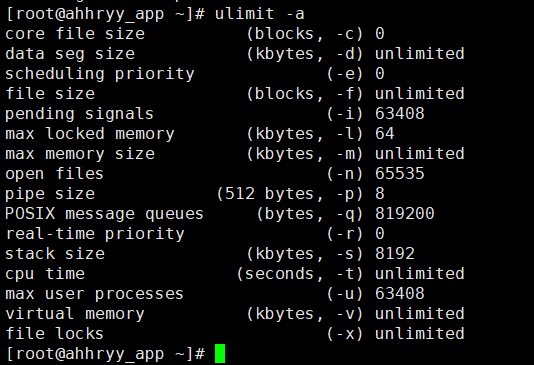Screen dimensions: 534x365
Task: Click the green cursor at the bottom prompt
Action: click(x=220, y=354)
